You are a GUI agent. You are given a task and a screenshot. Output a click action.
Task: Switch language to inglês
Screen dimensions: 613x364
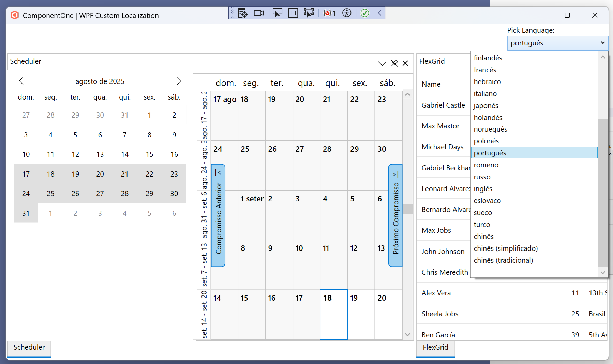[x=534, y=189]
